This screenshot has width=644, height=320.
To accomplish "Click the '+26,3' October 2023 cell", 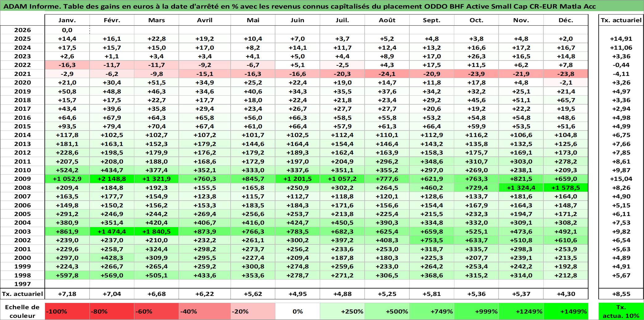I will [x=476, y=56].
